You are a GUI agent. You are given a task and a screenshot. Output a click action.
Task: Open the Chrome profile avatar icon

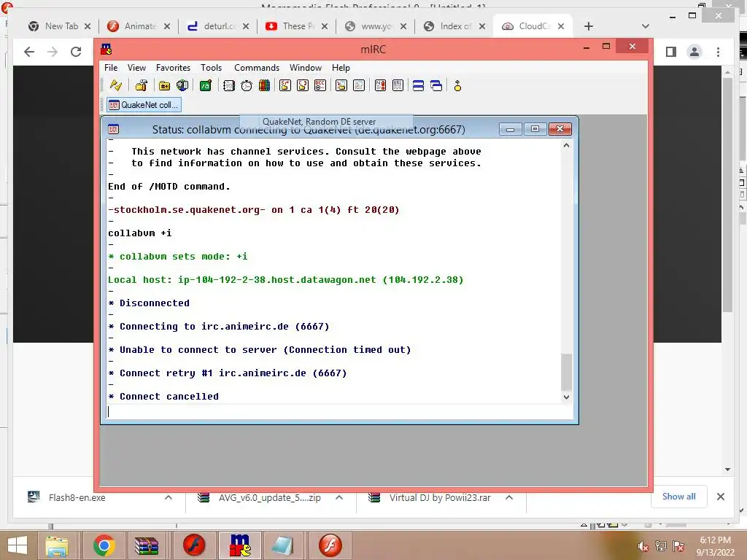click(694, 52)
